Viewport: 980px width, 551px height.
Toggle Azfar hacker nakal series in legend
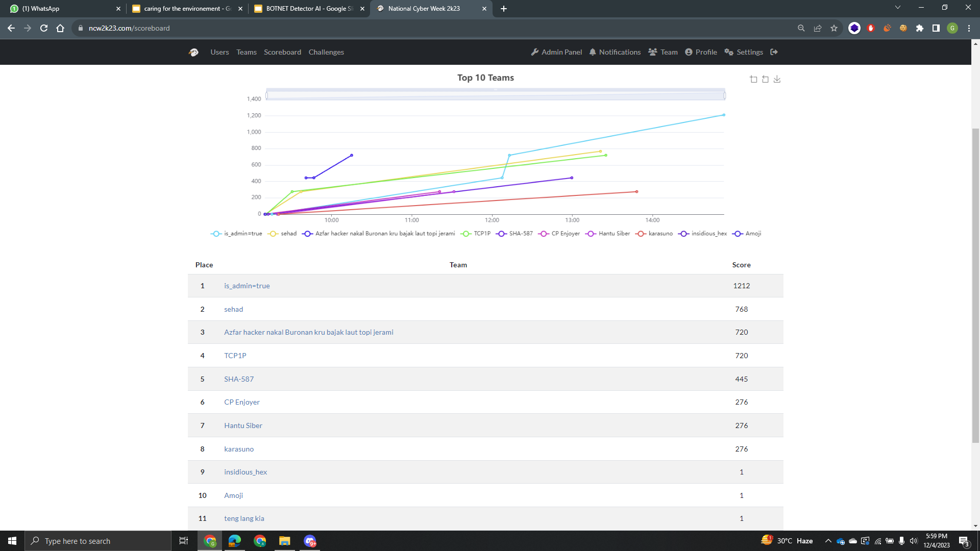coord(378,234)
